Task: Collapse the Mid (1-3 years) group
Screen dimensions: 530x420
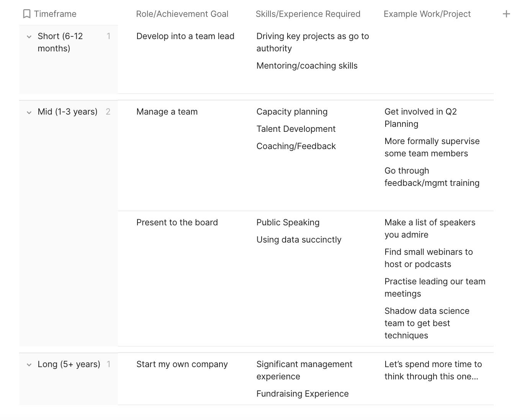Action: pos(29,112)
